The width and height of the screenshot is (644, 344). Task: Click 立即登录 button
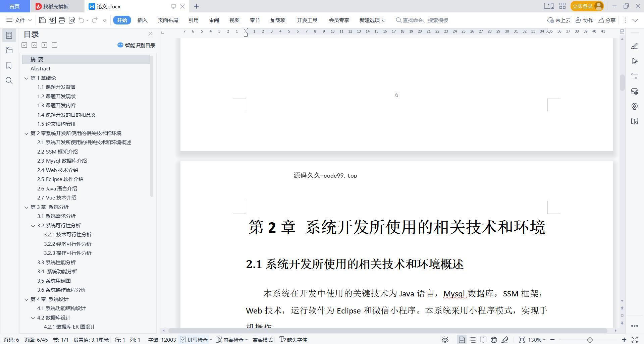[x=587, y=6]
